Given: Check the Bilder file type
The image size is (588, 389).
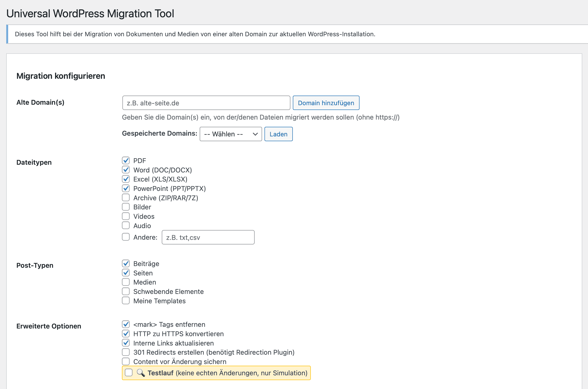Looking at the screenshot, I should point(126,207).
